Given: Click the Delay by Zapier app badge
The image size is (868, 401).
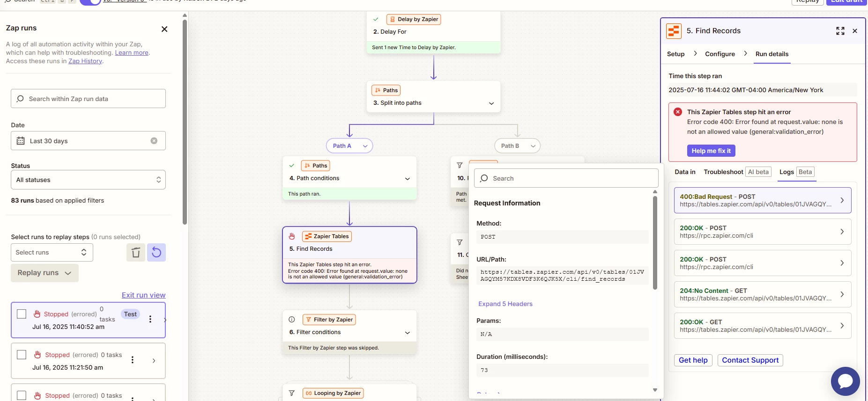Looking at the screenshot, I should pos(414,19).
